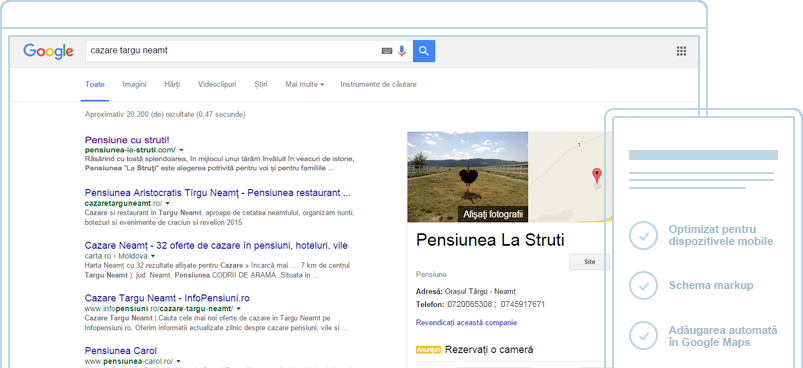This screenshot has height=368, width=803.
Task: Open Cazare Targu Neamt - InfoPensiuni.ro result
Action: click(167, 298)
